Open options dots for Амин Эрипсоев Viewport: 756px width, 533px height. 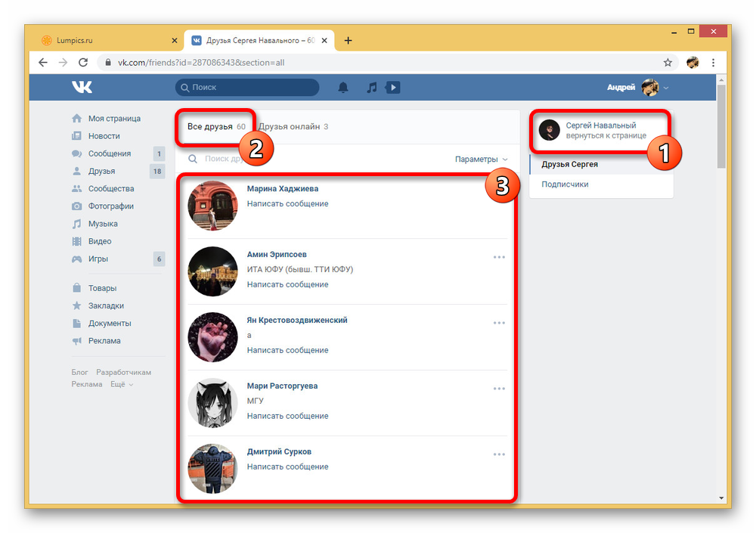(499, 257)
